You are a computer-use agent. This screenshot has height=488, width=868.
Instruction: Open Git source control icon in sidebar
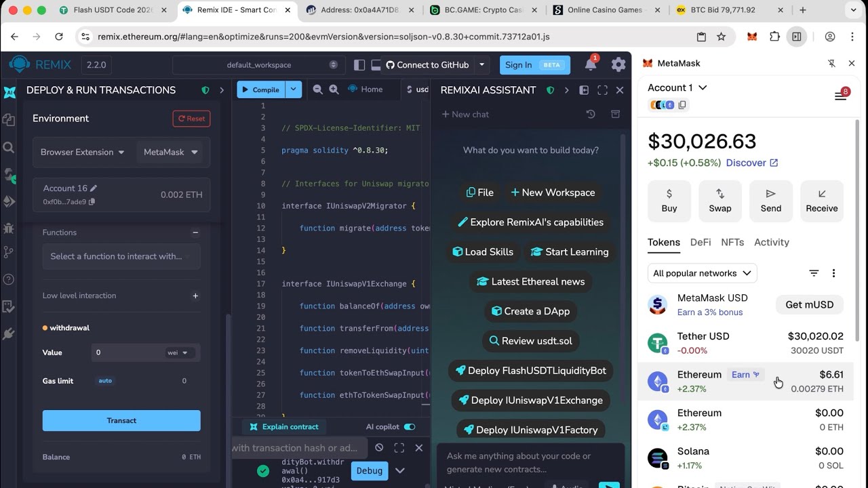click(x=9, y=252)
